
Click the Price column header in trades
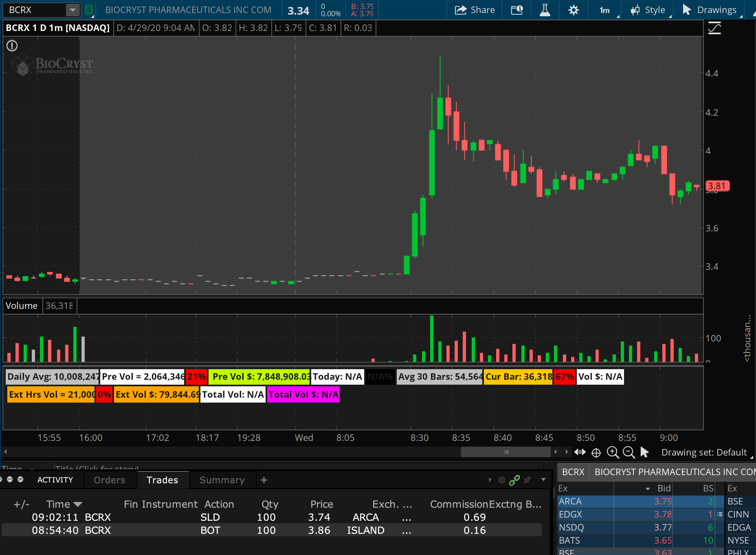pyautogui.click(x=322, y=504)
